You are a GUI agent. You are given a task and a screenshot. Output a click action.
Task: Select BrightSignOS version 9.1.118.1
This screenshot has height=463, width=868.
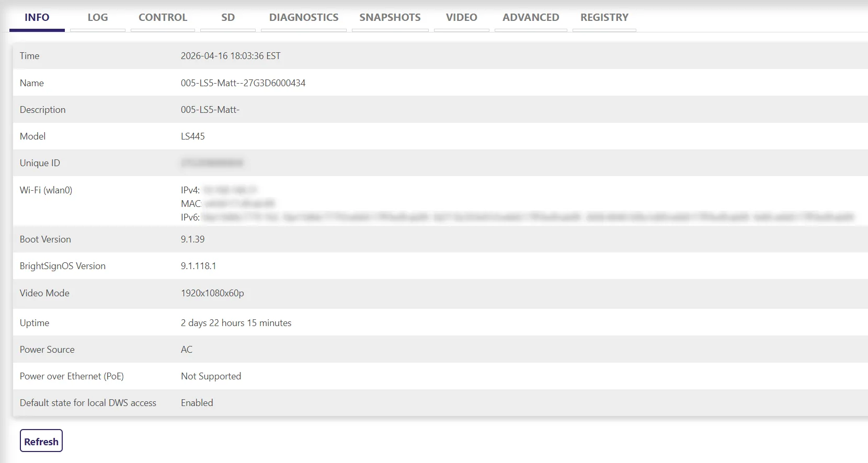[199, 266]
